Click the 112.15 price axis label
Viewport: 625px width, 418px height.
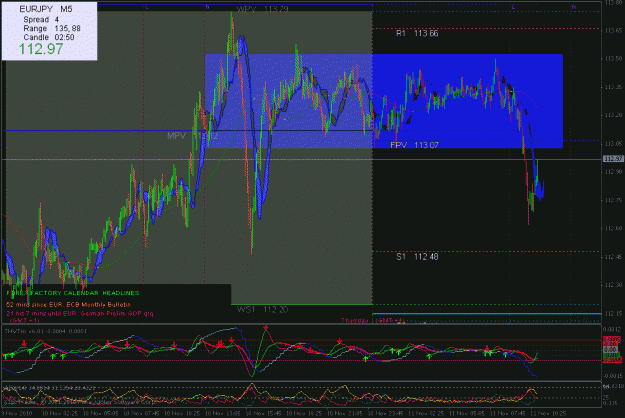pyautogui.click(x=613, y=314)
